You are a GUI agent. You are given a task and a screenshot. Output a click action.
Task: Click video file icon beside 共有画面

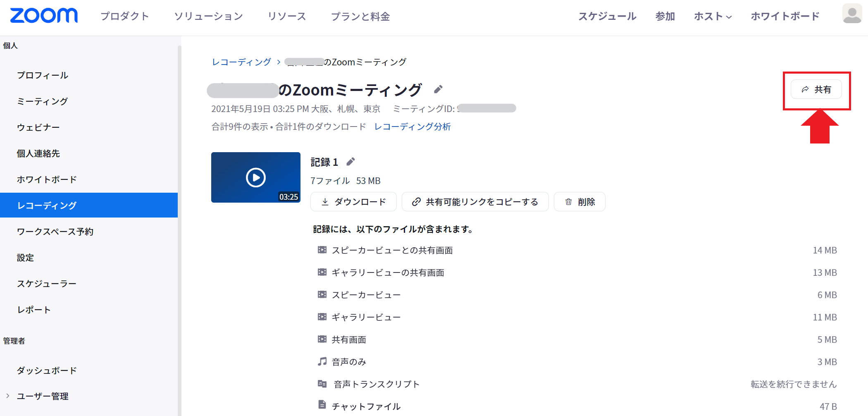tap(322, 339)
